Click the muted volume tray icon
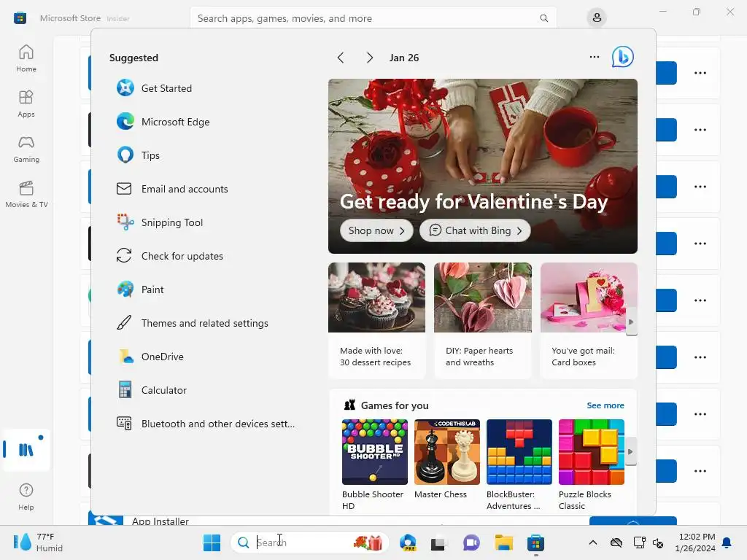Image resolution: width=747 pixels, height=560 pixels. pos(658,542)
